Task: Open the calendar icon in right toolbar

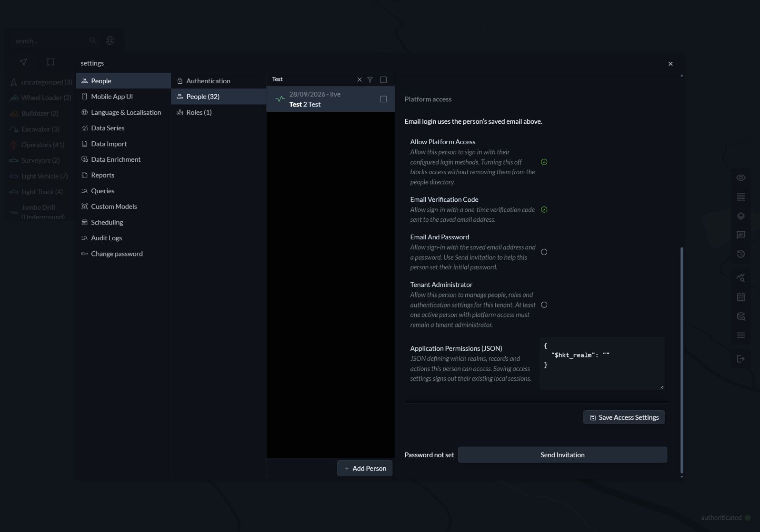Action: [740, 297]
